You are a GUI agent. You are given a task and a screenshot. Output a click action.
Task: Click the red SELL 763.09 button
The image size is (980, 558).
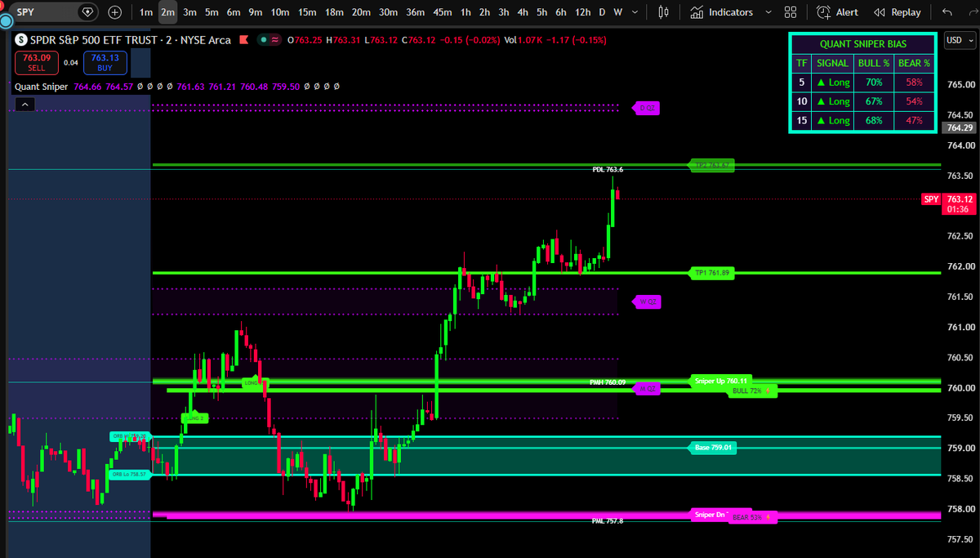[x=36, y=62]
